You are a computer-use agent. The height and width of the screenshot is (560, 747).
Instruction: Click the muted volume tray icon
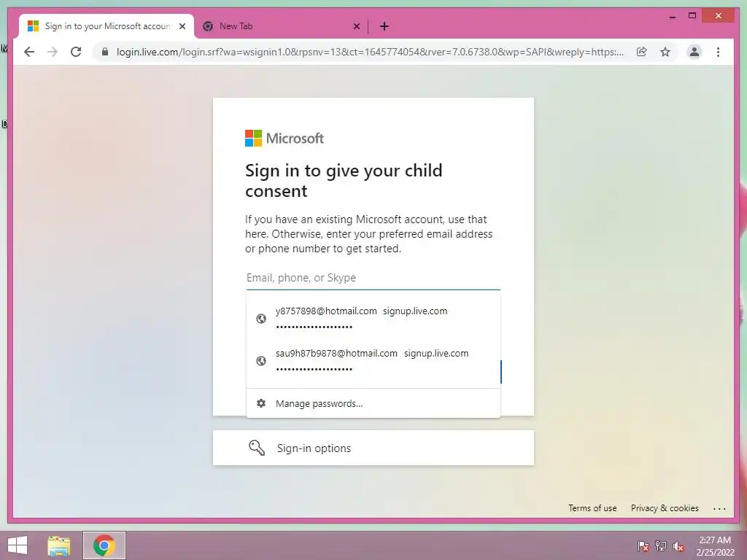[x=678, y=545]
